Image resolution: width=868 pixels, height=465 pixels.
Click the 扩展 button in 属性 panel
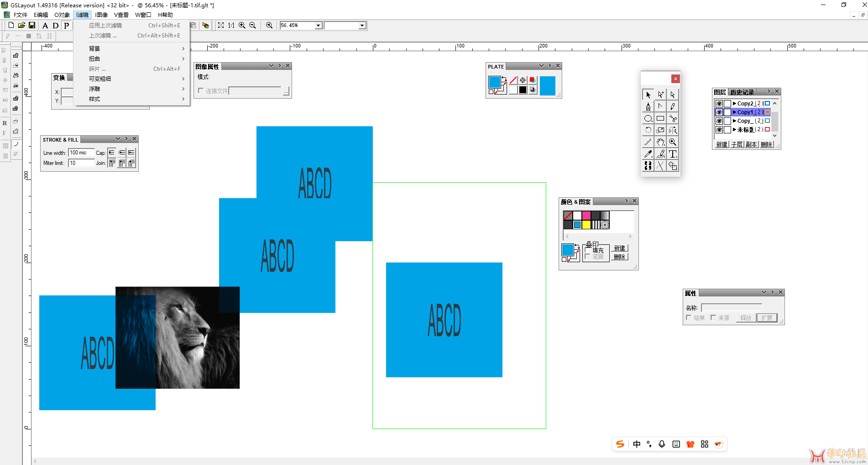pyautogui.click(x=767, y=318)
